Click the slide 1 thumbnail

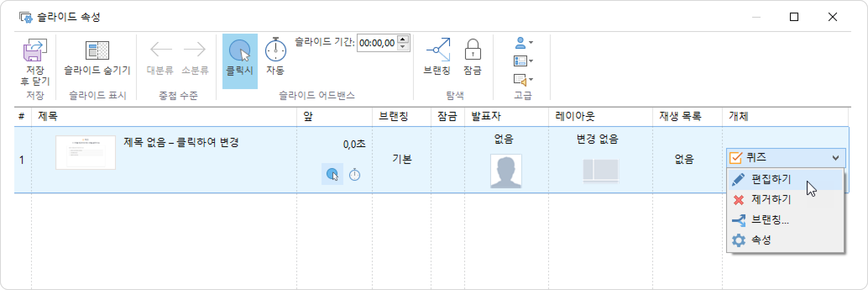[86, 152]
